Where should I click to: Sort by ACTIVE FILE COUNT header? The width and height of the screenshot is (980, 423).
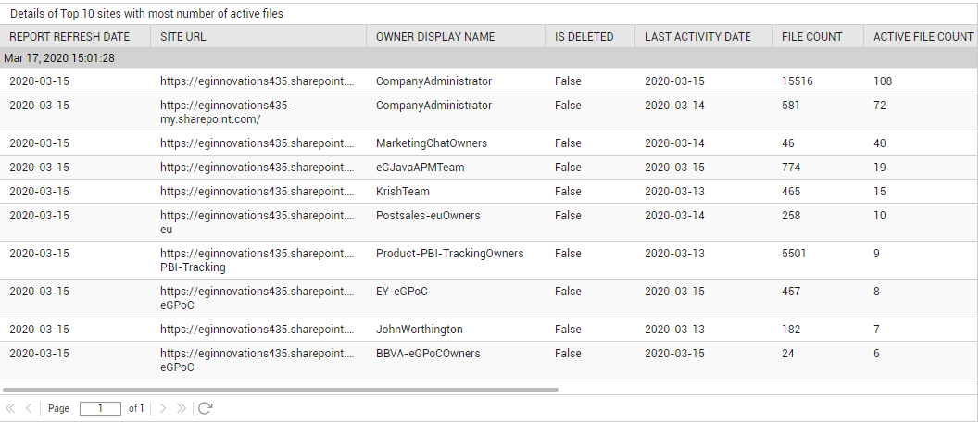[x=922, y=37]
